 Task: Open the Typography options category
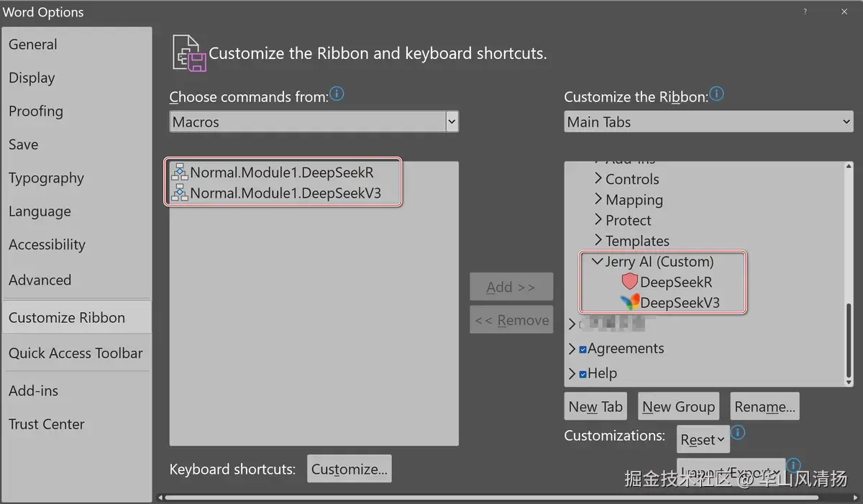coord(76,178)
